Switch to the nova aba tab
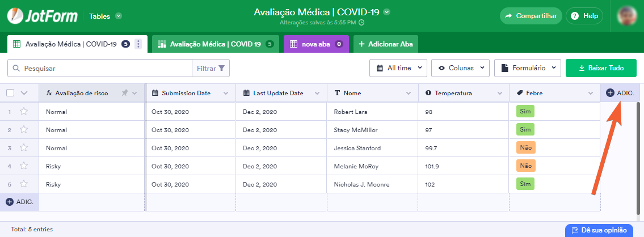This screenshot has height=237, width=644. tap(316, 44)
